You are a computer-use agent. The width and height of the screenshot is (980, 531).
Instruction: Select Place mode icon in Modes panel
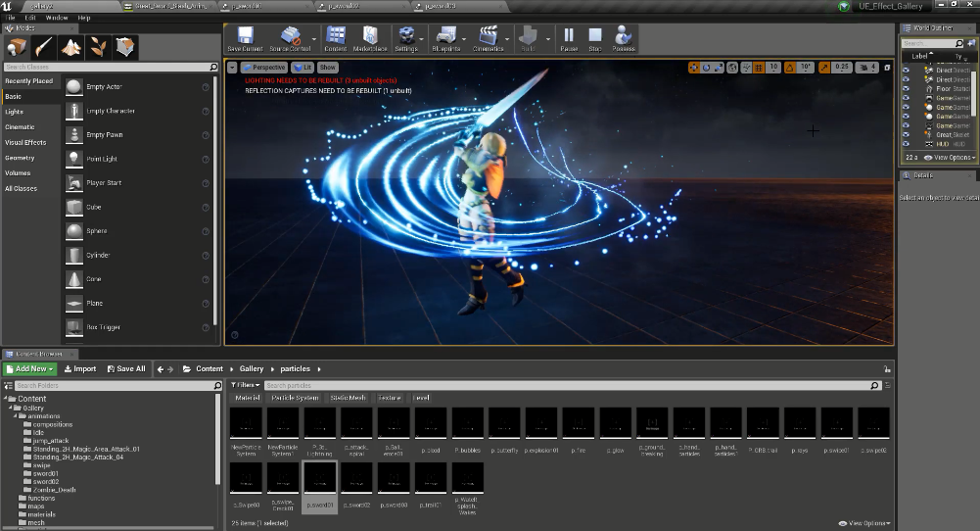pos(17,47)
